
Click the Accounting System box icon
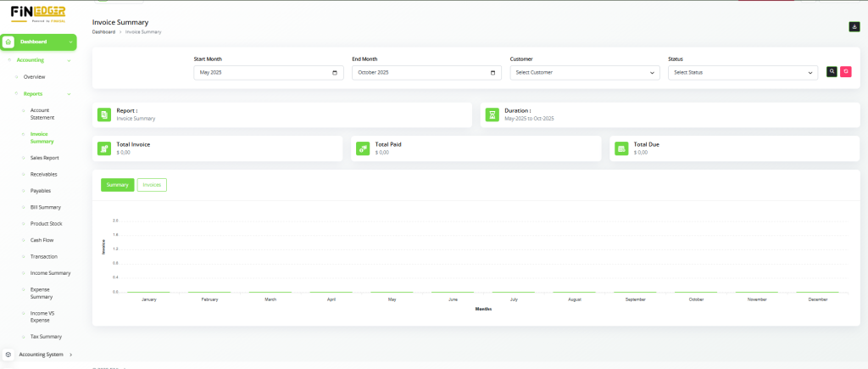pyautogui.click(x=8, y=355)
